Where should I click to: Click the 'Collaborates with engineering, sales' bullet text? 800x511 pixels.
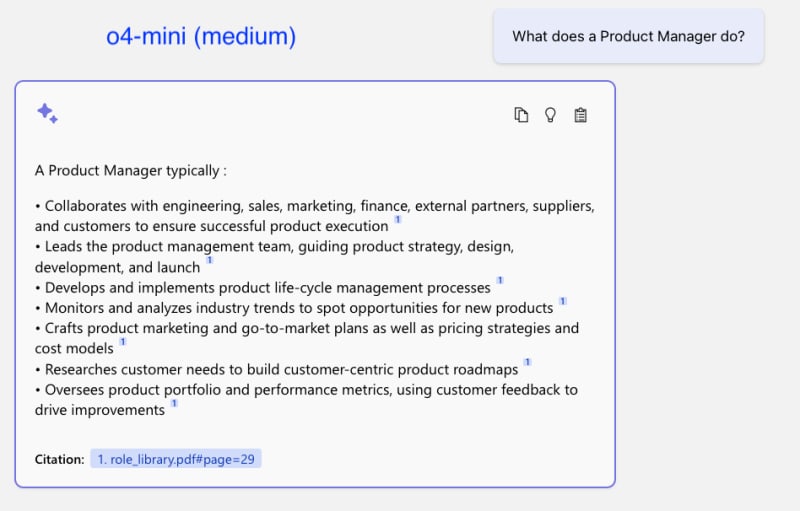point(315,216)
